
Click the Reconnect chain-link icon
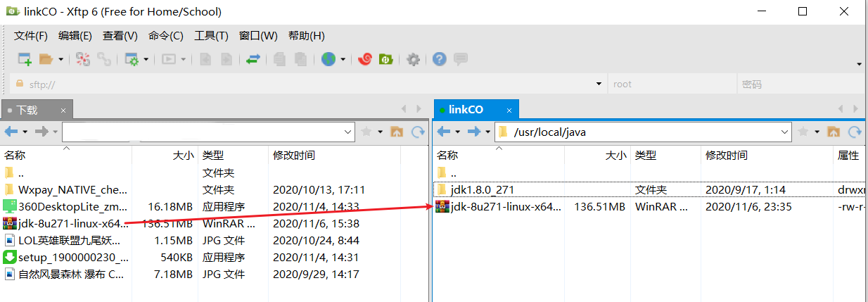click(x=104, y=59)
